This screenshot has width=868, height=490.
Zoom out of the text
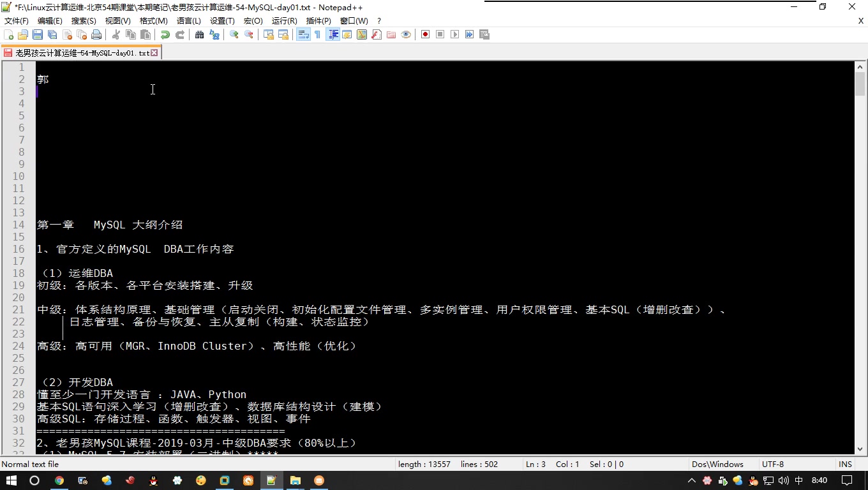click(248, 34)
